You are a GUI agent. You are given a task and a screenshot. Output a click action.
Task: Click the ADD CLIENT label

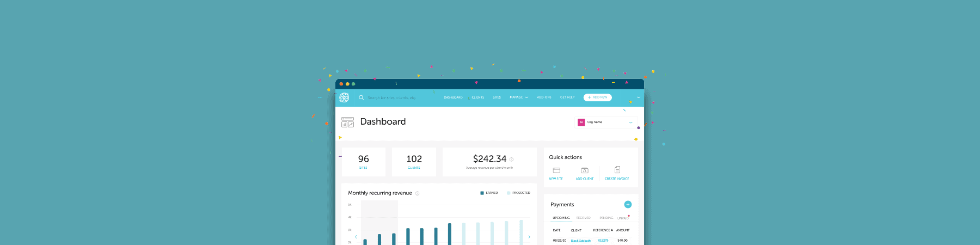(585, 179)
